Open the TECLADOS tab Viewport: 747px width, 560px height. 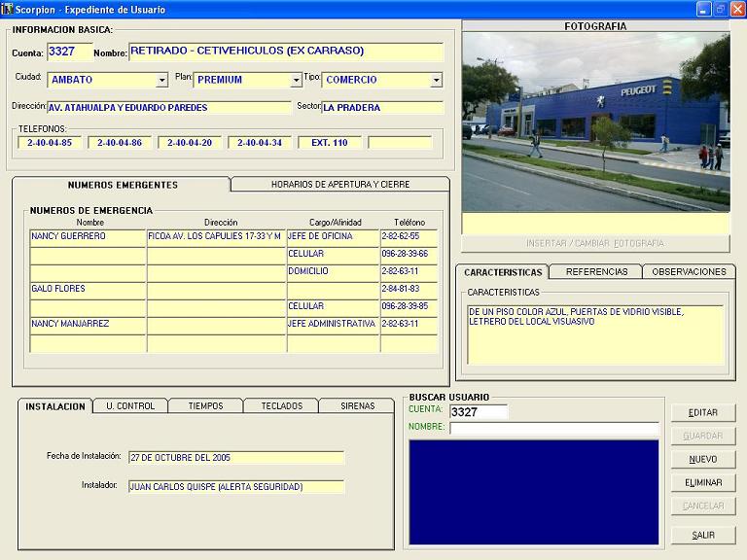click(x=281, y=406)
